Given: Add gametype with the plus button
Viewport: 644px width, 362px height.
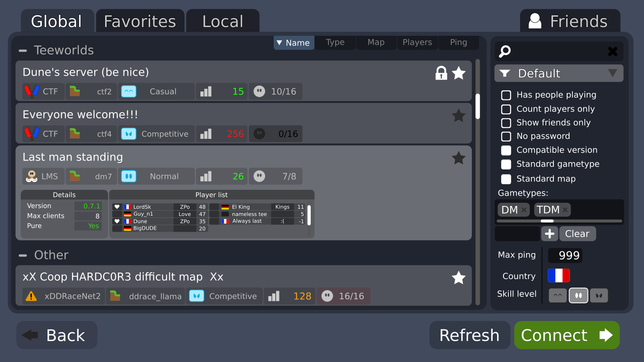Looking at the screenshot, I should [549, 234].
